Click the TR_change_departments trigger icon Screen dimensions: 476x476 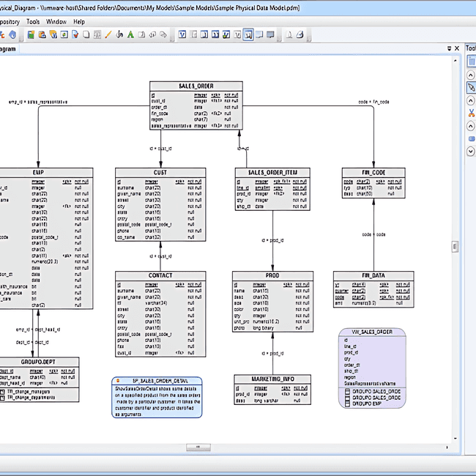click(3, 398)
